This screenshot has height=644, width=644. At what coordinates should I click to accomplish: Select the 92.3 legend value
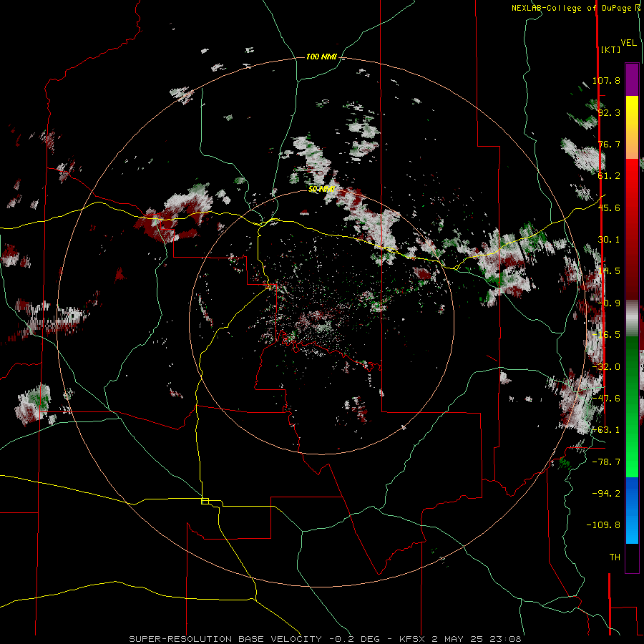(x=609, y=112)
